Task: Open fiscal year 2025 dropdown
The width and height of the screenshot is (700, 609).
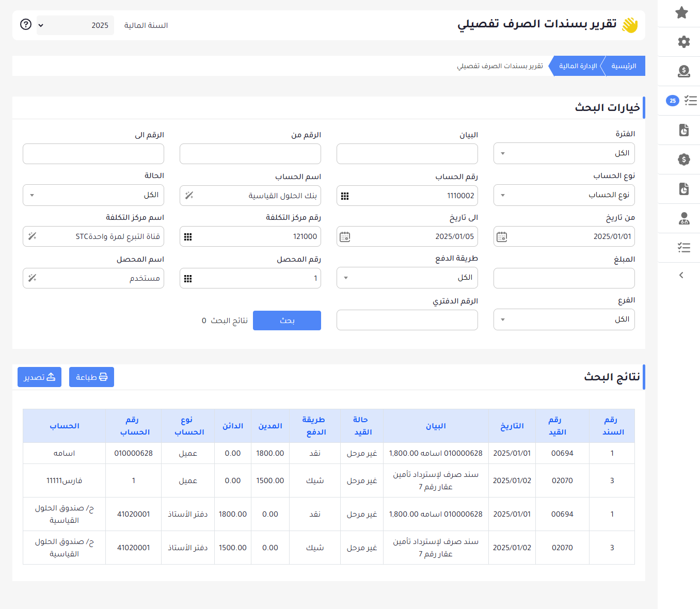Action: [75, 25]
